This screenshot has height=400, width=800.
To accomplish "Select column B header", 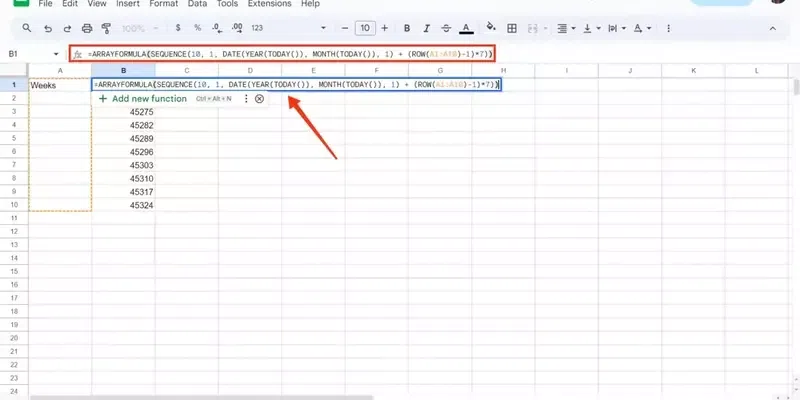I will click(x=123, y=70).
